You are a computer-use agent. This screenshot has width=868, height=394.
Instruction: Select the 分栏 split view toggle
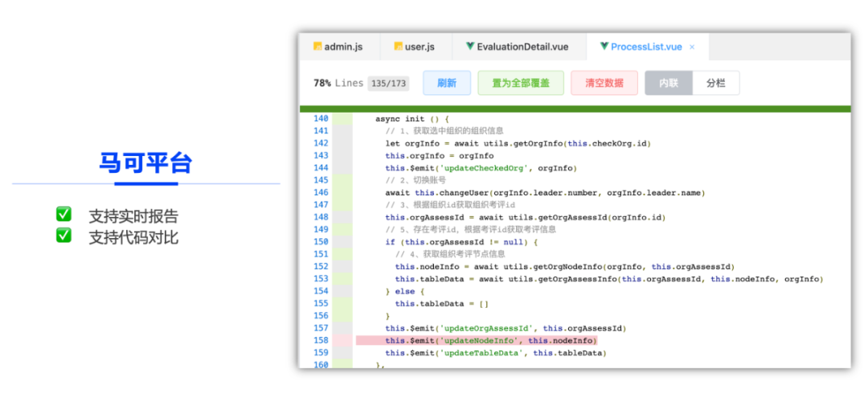pos(716,83)
